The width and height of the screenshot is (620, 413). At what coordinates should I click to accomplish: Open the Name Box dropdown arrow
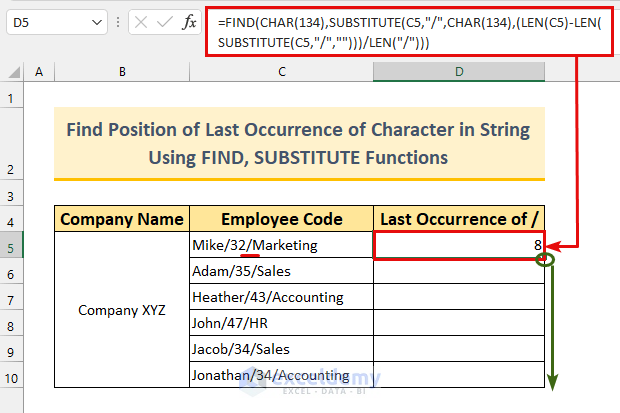[x=97, y=23]
